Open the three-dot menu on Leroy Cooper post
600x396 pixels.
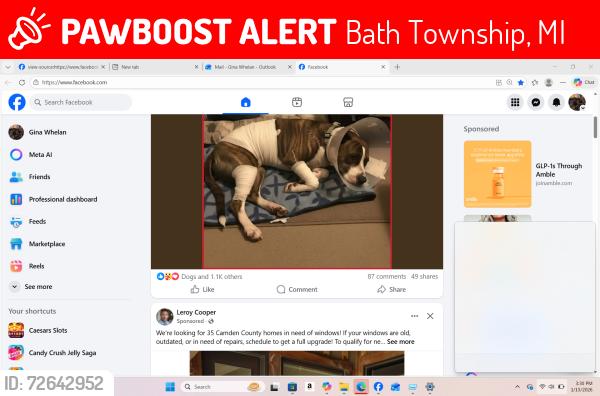point(414,316)
